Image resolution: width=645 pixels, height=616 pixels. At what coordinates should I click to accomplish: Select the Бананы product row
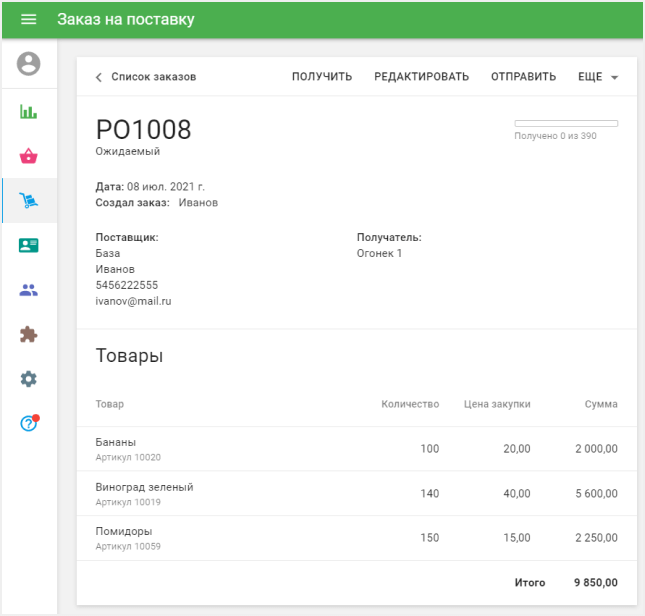[356, 449]
